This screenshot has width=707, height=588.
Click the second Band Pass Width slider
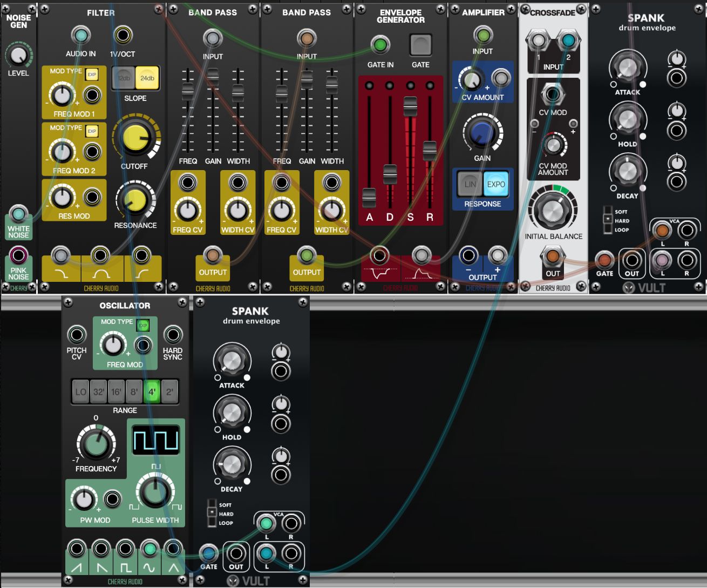(332, 85)
